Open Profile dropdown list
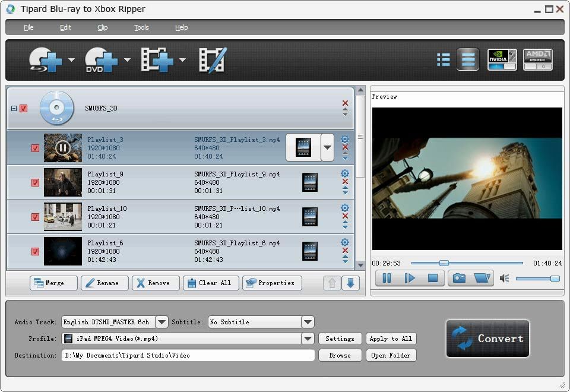 [308, 339]
